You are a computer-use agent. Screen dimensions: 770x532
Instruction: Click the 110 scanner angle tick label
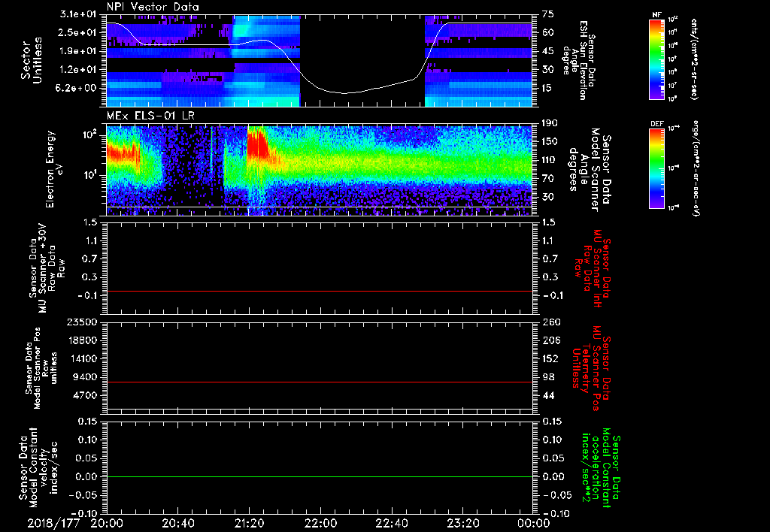[550, 160]
